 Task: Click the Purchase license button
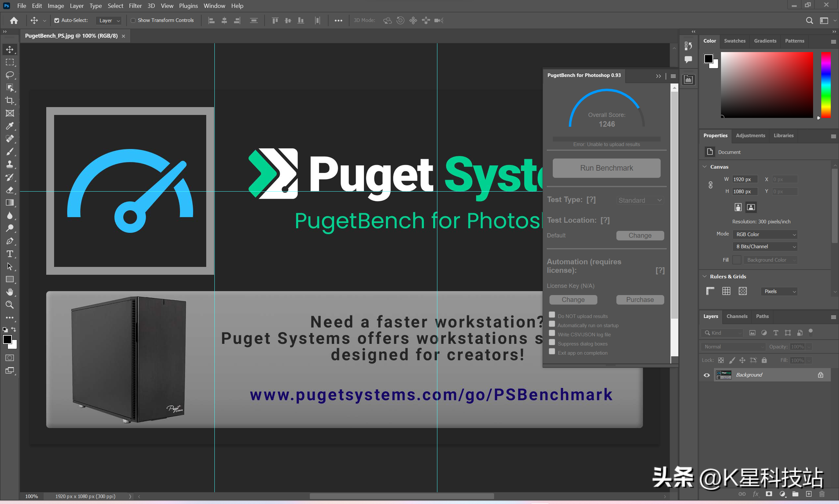click(640, 300)
